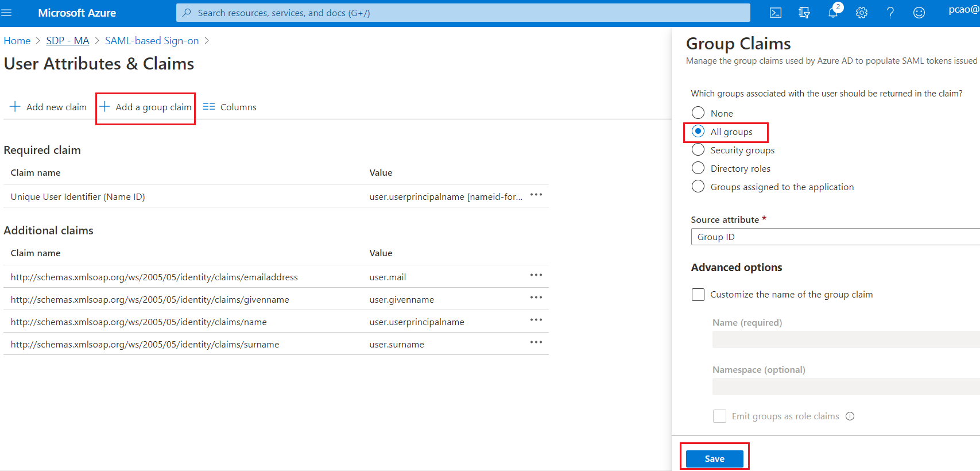
Task: Choose the Security groups radio button
Action: pos(698,150)
